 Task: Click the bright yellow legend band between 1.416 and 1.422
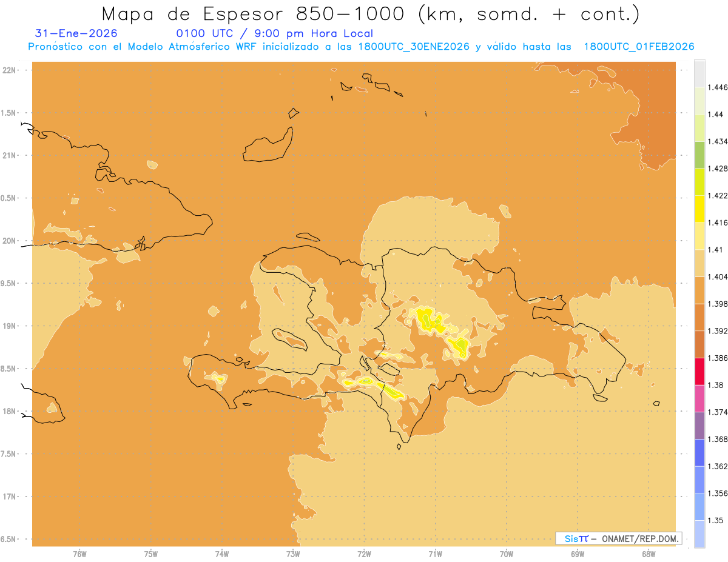click(x=699, y=209)
